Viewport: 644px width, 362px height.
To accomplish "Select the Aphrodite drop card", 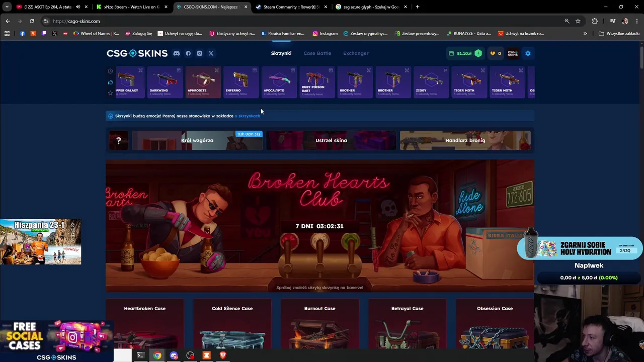I will [x=203, y=82].
